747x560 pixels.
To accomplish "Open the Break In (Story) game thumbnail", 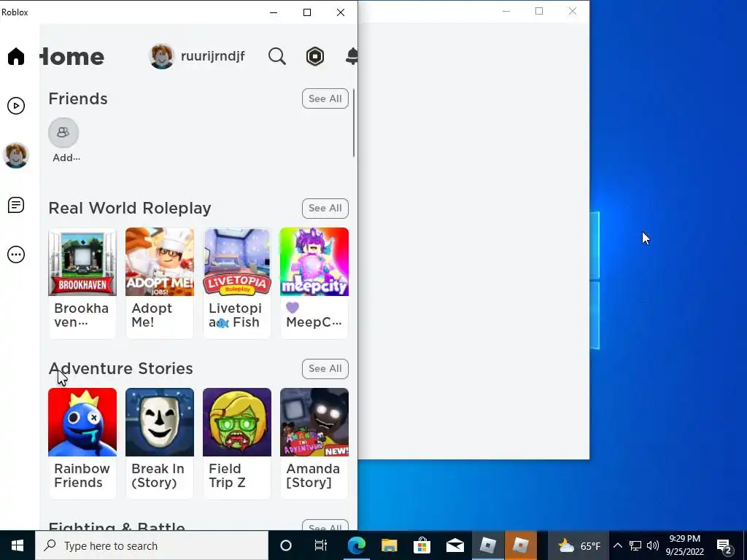I will coord(160,422).
